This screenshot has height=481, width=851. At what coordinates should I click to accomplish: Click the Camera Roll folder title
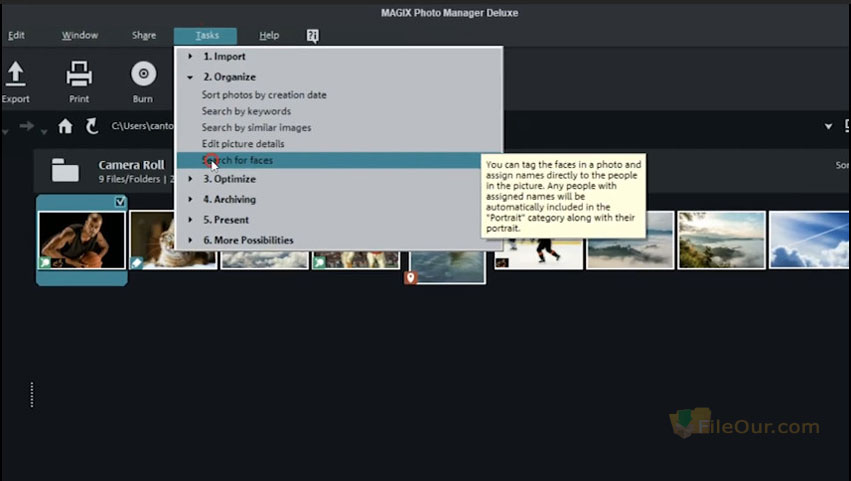(131, 165)
